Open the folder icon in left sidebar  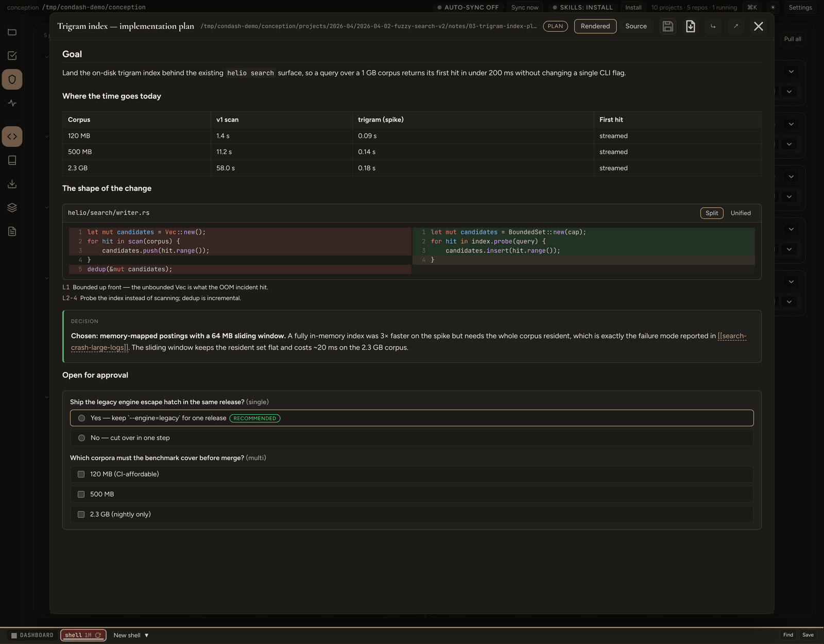point(12,32)
